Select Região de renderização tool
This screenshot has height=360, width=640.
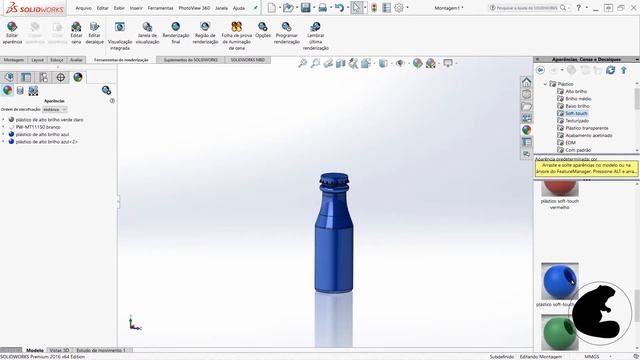(x=205, y=33)
